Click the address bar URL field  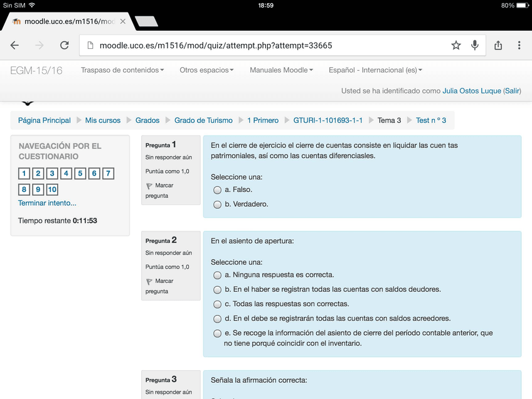(282, 45)
